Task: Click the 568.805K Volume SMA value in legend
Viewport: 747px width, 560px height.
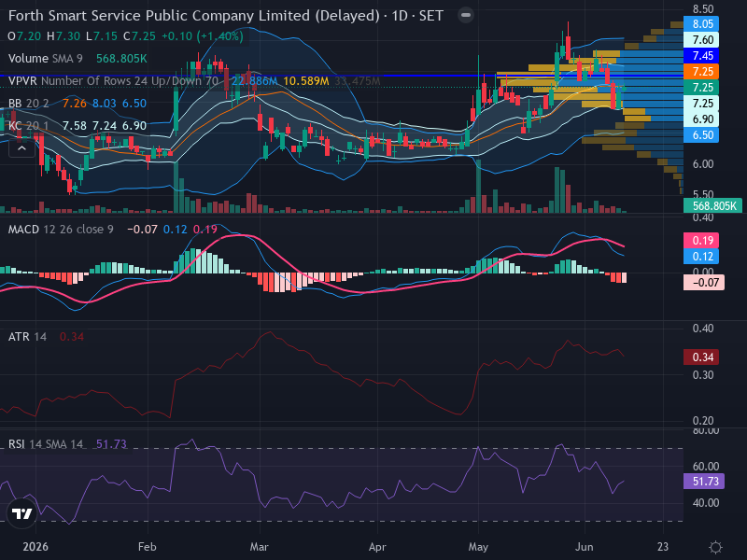Action: [121, 59]
